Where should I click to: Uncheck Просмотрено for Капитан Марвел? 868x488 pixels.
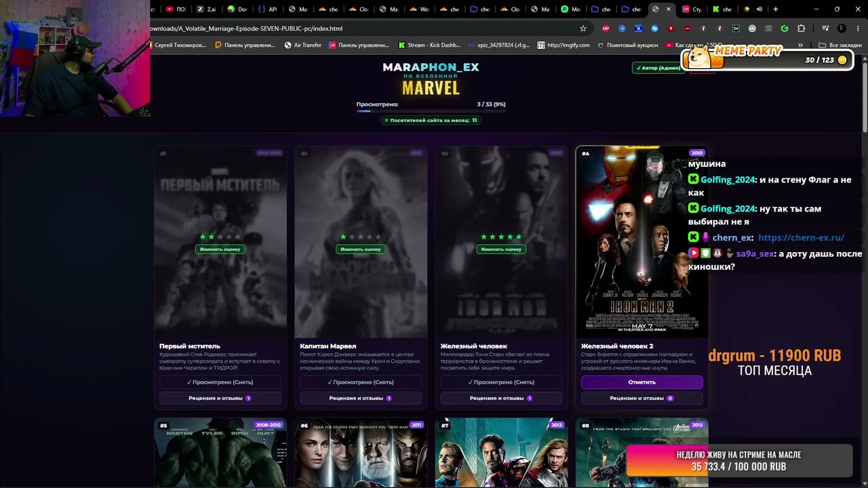(x=360, y=382)
